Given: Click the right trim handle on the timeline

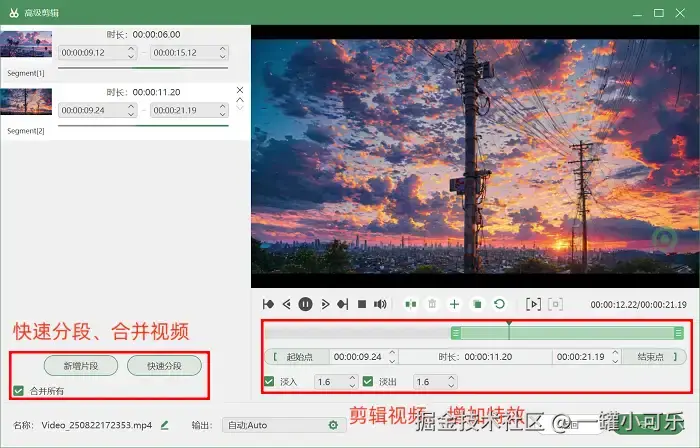Looking at the screenshot, I should pyautogui.click(x=679, y=332).
